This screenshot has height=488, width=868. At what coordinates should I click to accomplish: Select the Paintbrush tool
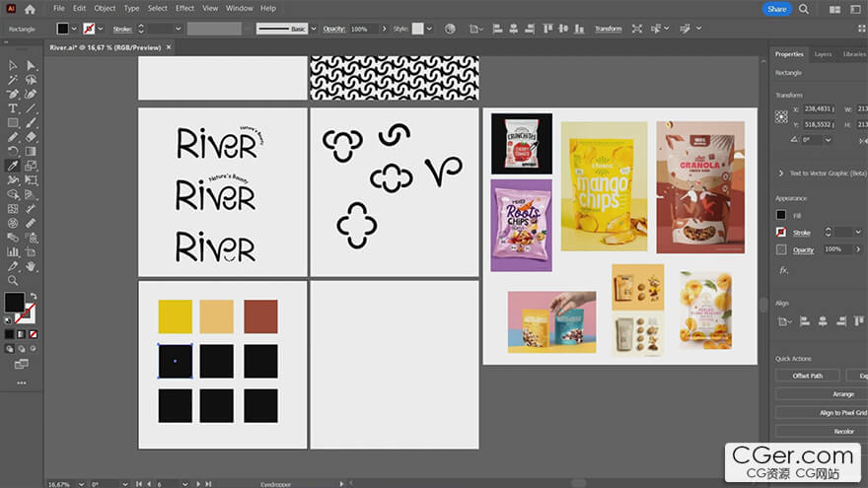point(31,123)
